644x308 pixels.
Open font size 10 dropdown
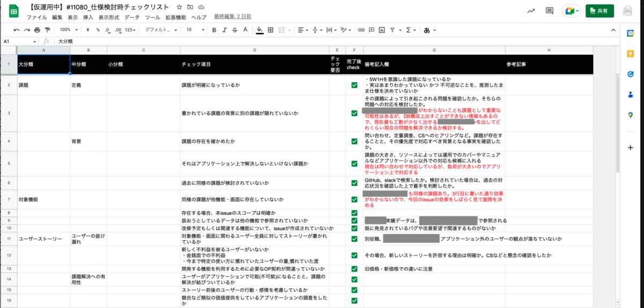[194, 30]
